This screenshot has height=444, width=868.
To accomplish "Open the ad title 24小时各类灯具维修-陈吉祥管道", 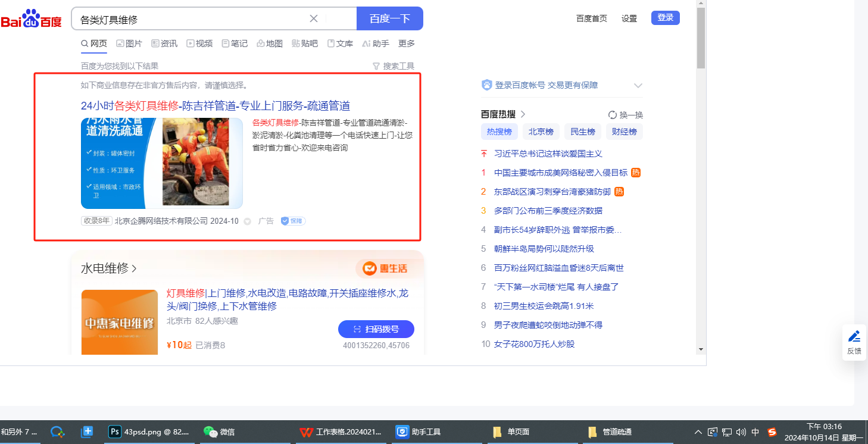I will pyautogui.click(x=216, y=106).
